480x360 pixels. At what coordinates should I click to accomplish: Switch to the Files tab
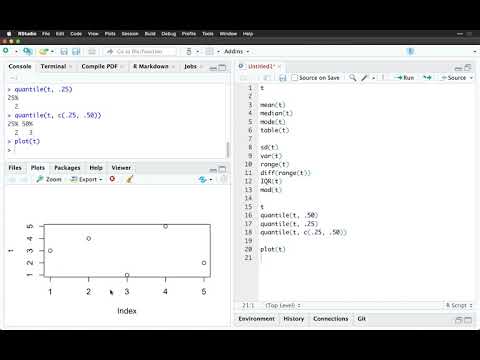click(x=15, y=168)
